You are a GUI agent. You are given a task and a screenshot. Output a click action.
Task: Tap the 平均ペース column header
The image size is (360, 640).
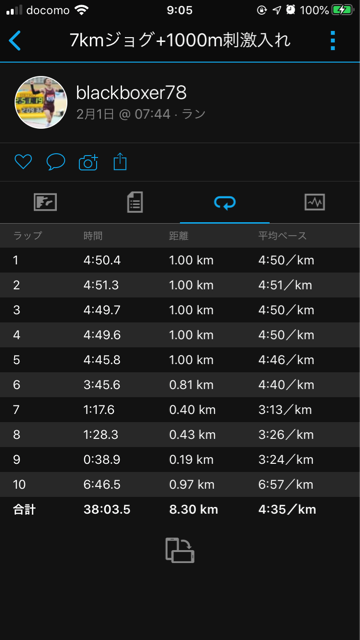click(x=282, y=236)
